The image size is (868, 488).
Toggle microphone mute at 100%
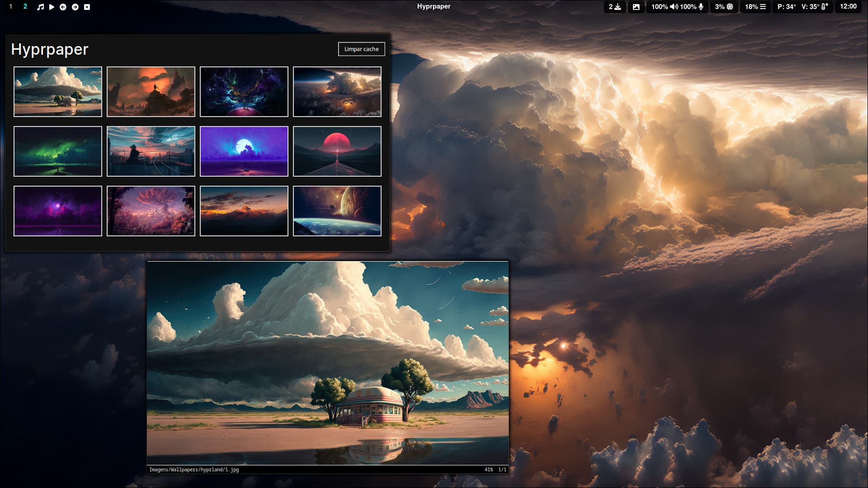692,7
